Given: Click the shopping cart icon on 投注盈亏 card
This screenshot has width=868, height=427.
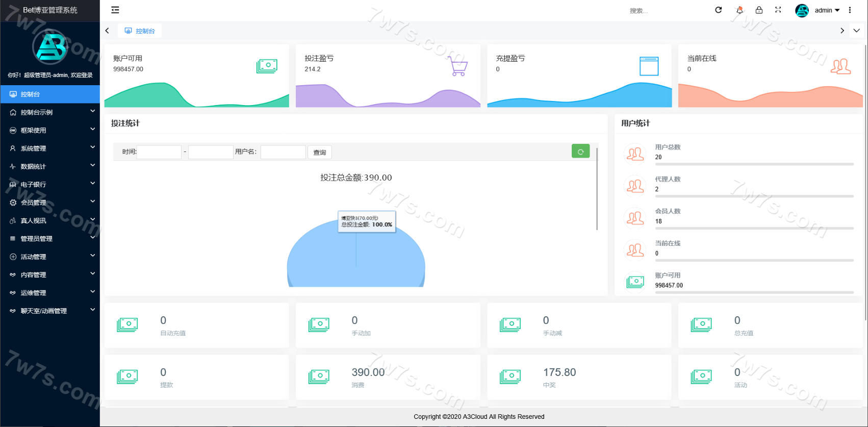Looking at the screenshot, I should click(x=458, y=66).
